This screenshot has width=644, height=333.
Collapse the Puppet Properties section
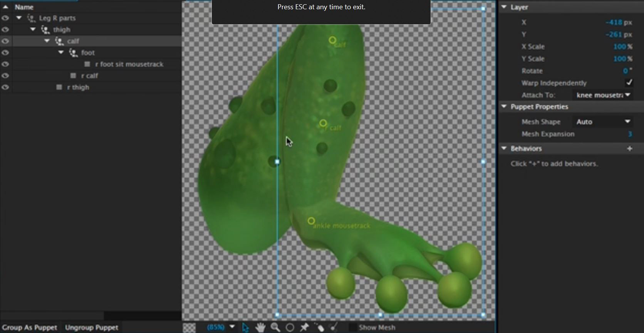504,107
